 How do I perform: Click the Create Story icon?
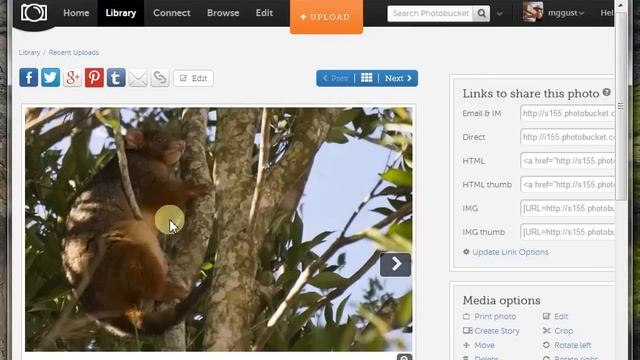pyautogui.click(x=467, y=331)
